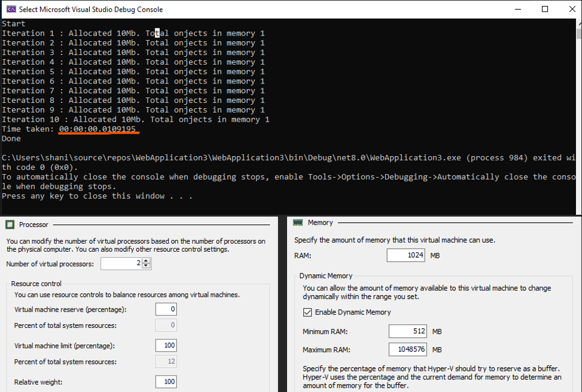The height and width of the screenshot is (392, 582).
Task: Click the RAM amount field showing 1024
Action: (405, 255)
